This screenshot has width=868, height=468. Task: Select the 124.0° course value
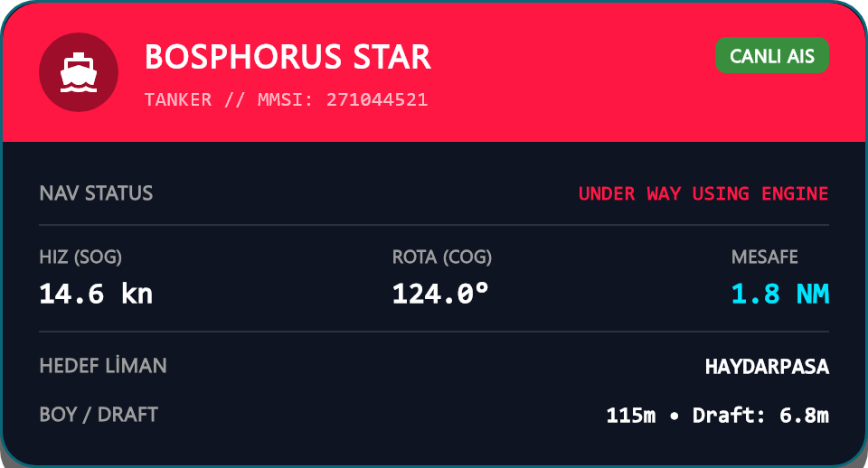440,294
